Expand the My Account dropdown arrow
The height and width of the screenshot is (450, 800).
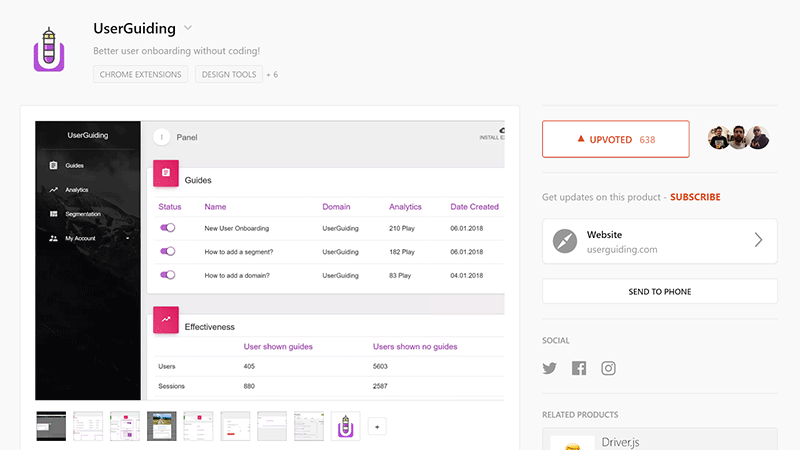click(128, 238)
